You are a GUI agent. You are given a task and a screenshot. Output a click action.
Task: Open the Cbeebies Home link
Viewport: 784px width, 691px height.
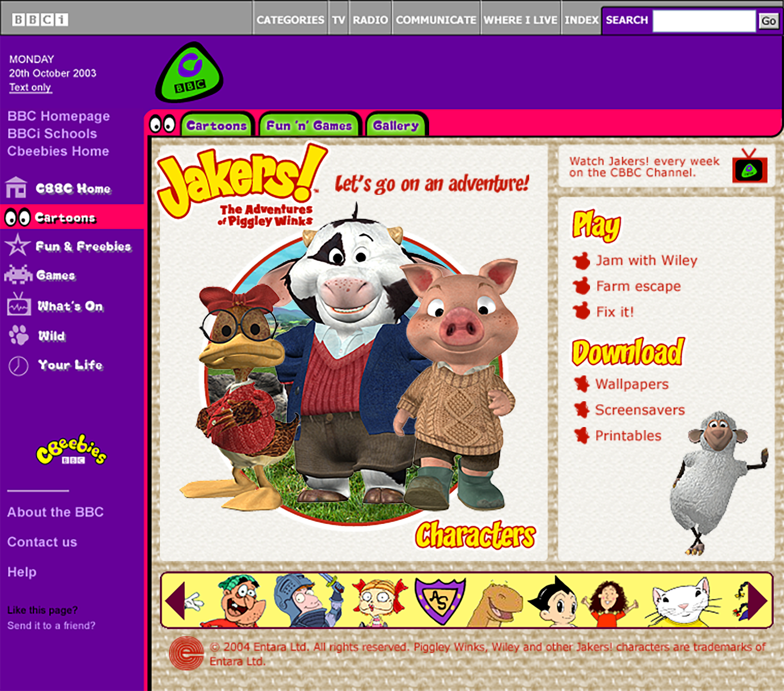(58, 151)
